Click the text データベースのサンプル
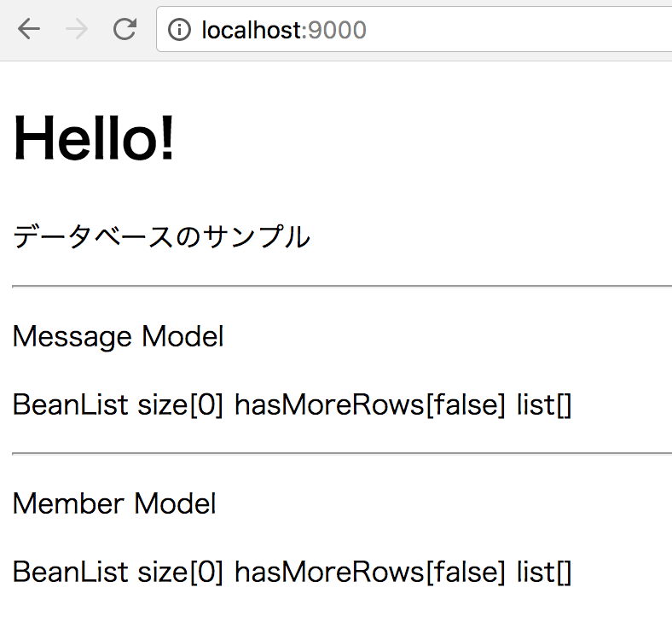Image resolution: width=672 pixels, height=628 pixels. 161,236
